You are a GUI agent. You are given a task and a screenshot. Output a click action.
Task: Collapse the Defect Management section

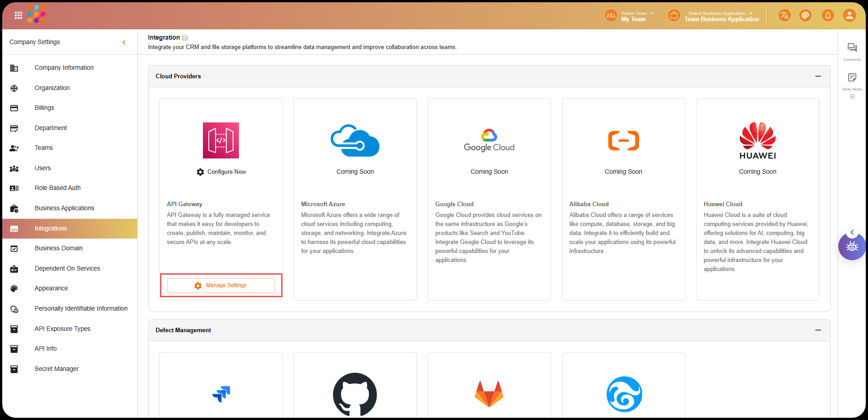coord(818,330)
